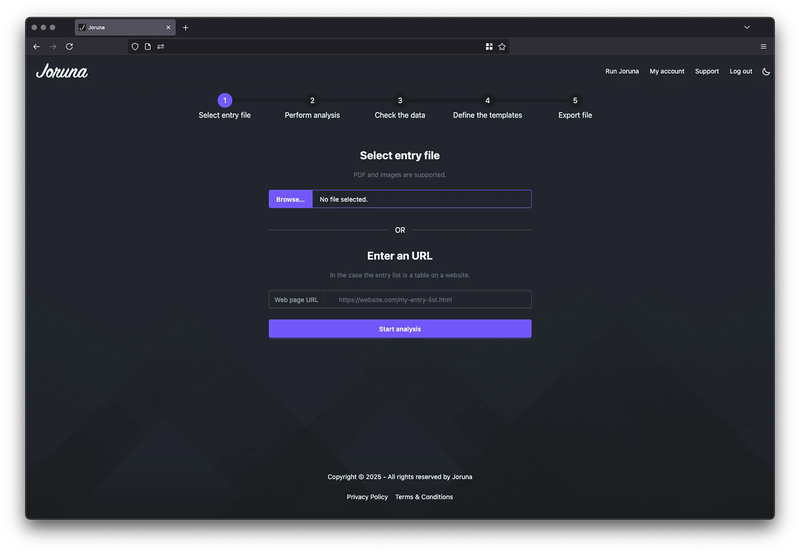
Task: Open the browser hamburger menu
Action: coord(763,46)
